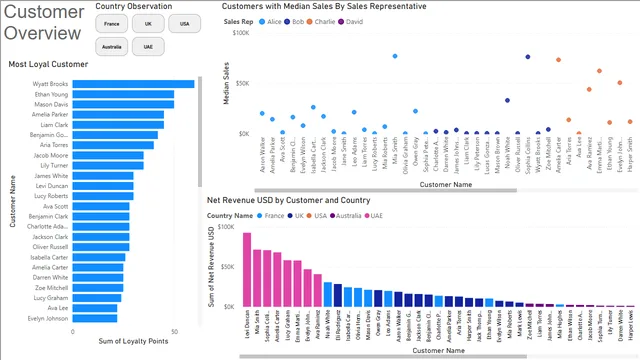Viewport: 640px width, 360px height.
Task: Select Eli Rodriguez's net revenue column
Action: point(338,296)
